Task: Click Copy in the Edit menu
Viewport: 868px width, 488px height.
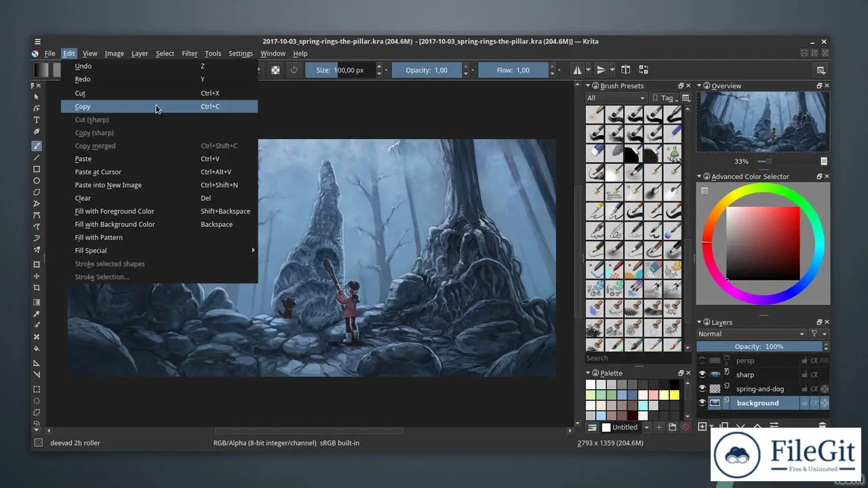Action: click(x=159, y=106)
